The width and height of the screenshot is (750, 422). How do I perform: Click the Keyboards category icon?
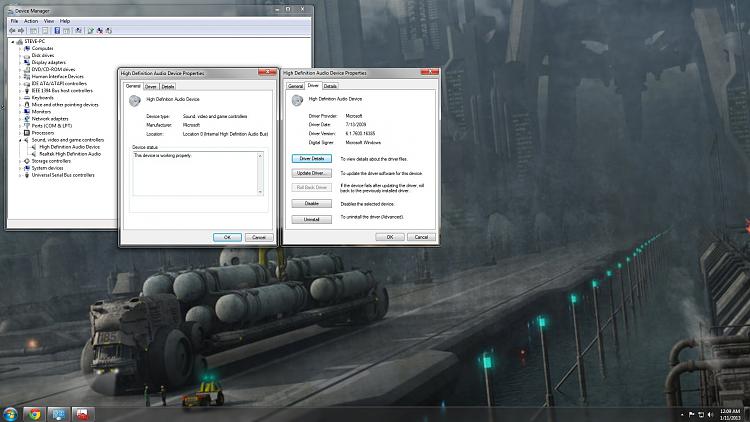click(27, 98)
